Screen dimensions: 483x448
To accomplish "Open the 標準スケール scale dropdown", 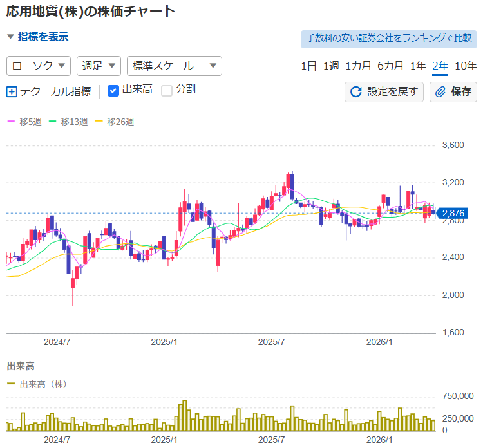I will (174, 66).
